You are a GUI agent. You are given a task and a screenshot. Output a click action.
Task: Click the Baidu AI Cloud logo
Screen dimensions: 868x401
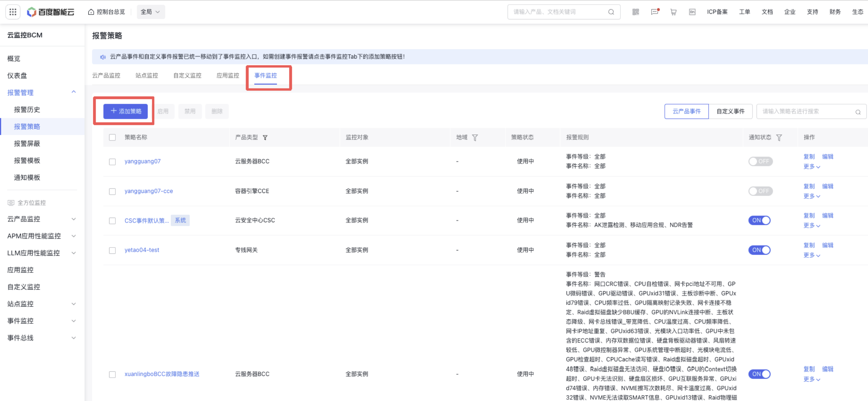click(x=51, y=12)
